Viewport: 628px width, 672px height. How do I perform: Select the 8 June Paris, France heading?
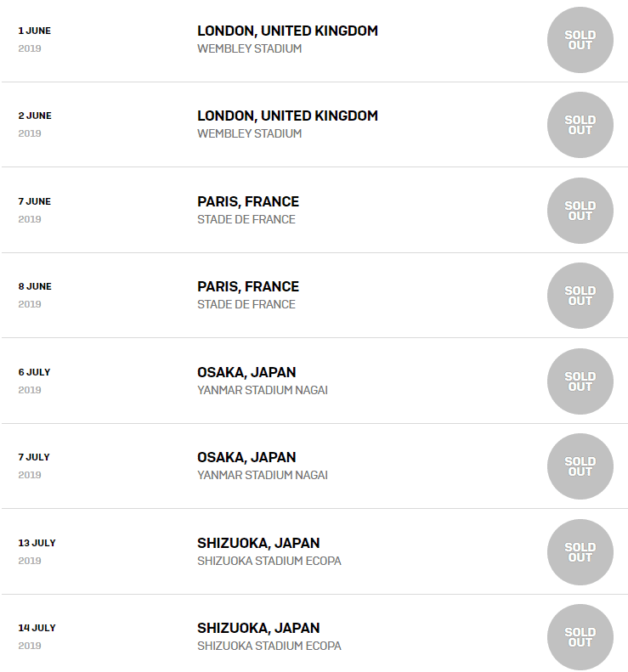248,286
